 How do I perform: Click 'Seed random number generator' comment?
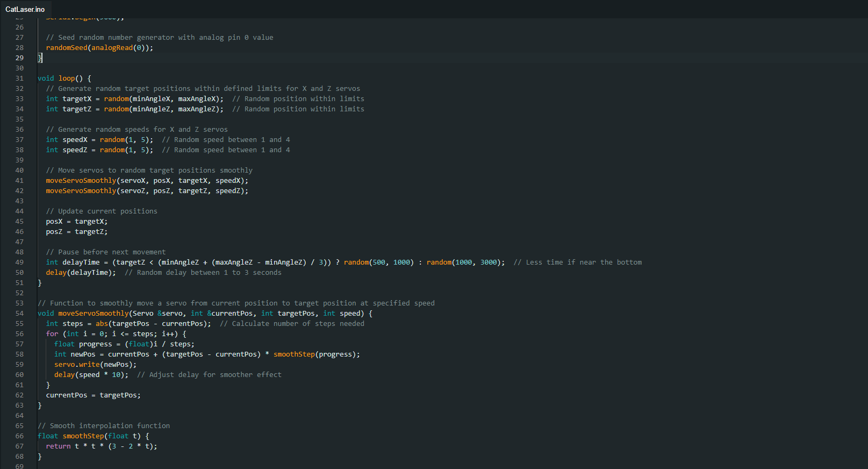coord(160,38)
